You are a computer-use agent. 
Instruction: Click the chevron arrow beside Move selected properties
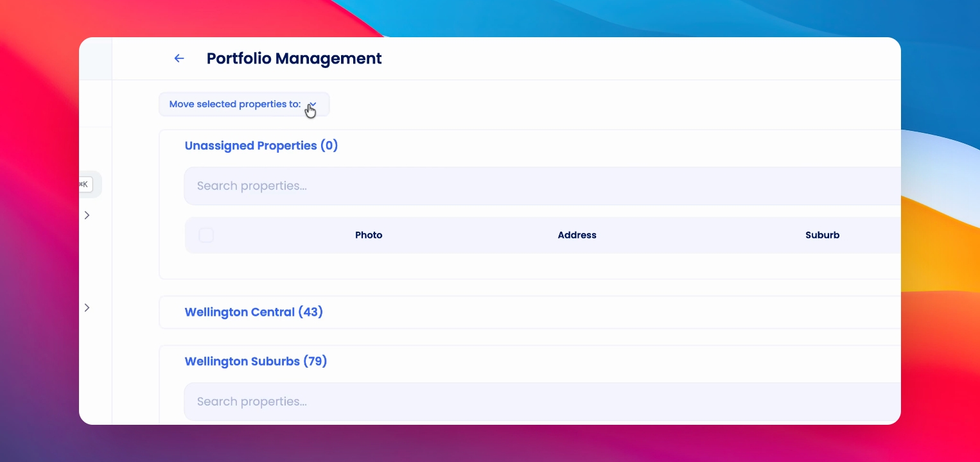point(313,104)
